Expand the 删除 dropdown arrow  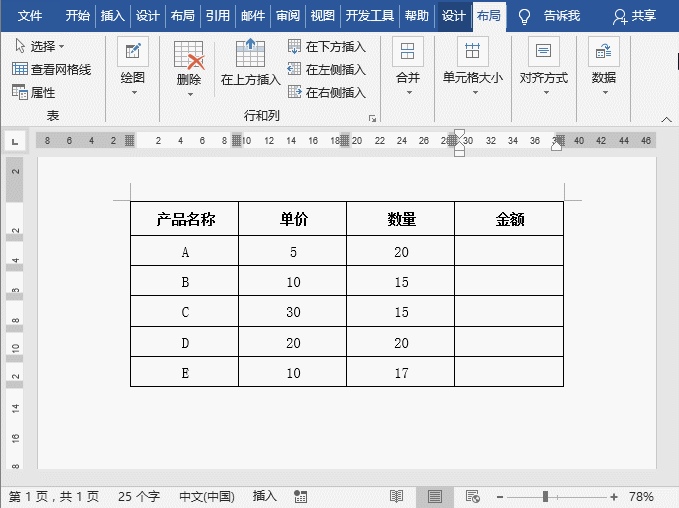pos(190,94)
